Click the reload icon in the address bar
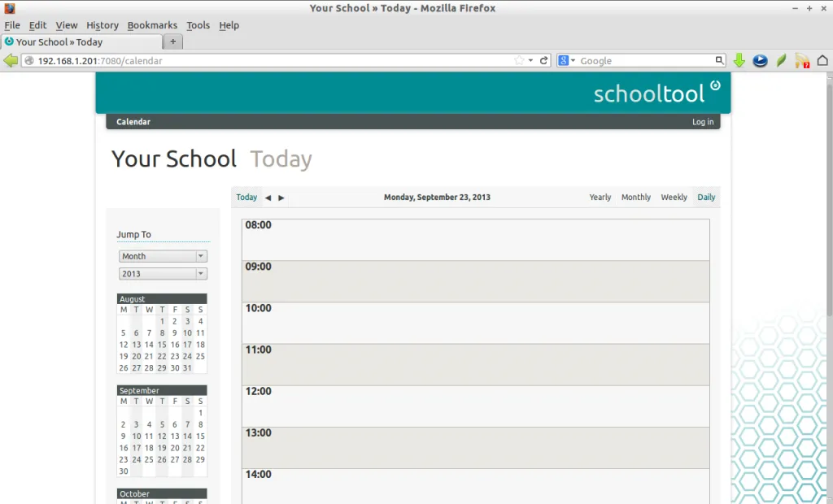This screenshot has width=833, height=504. 543,60
